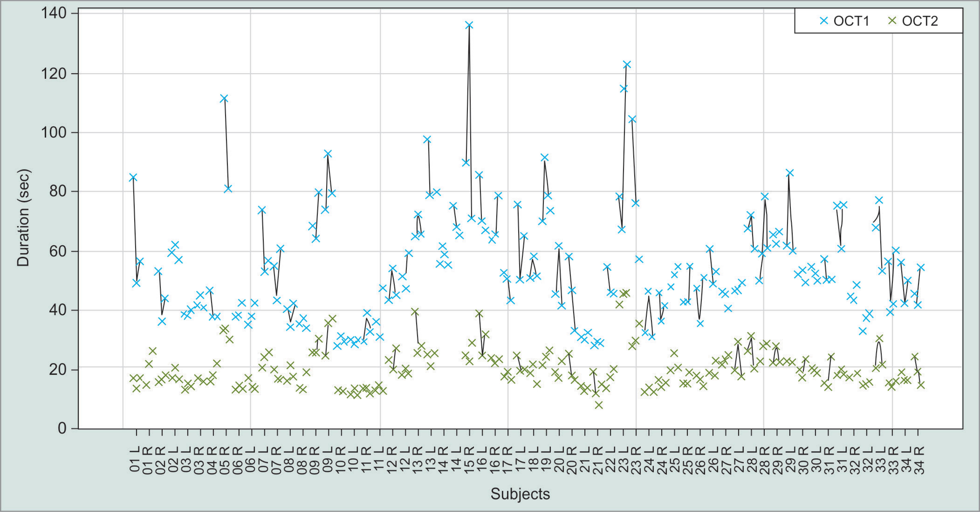Click the 20 tick label on the y-axis

point(58,370)
